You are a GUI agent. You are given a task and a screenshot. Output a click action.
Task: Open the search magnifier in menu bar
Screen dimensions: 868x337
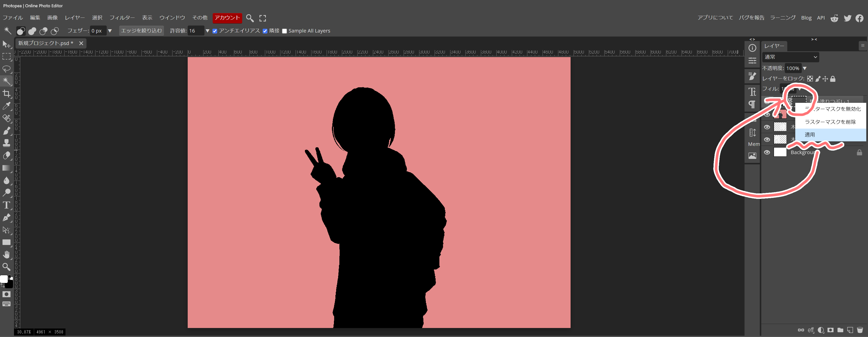(x=250, y=18)
